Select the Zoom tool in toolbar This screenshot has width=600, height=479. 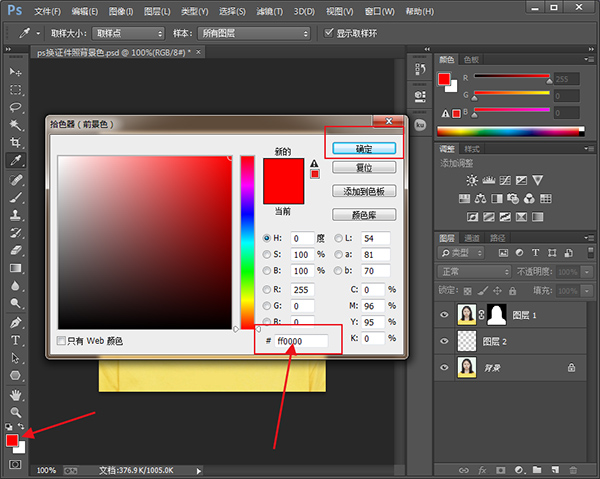point(15,411)
